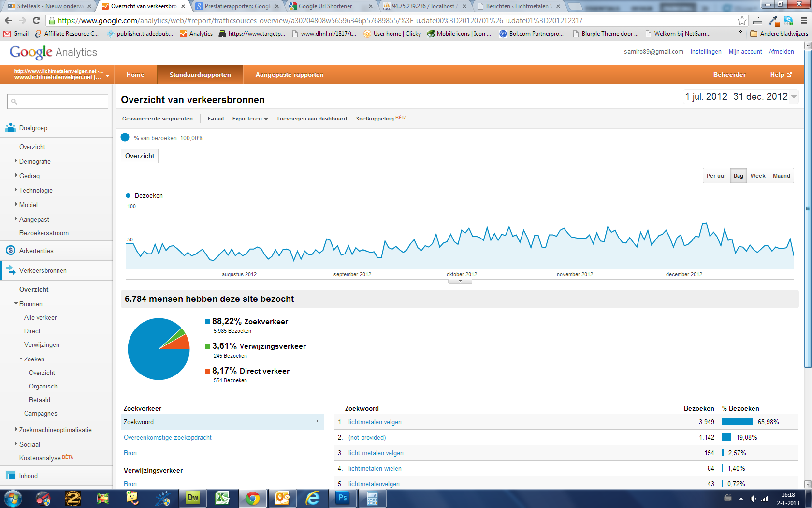Image resolution: width=812 pixels, height=508 pixels.
Task: Open Internet Explorer from the taskbar
Action: [313, 498]
